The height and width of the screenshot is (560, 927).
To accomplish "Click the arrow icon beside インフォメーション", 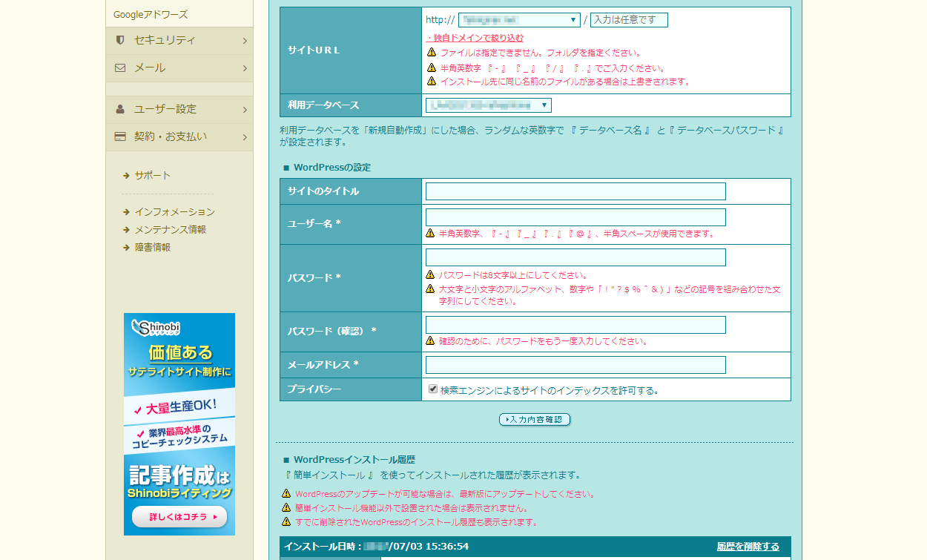I will point(127,212).
